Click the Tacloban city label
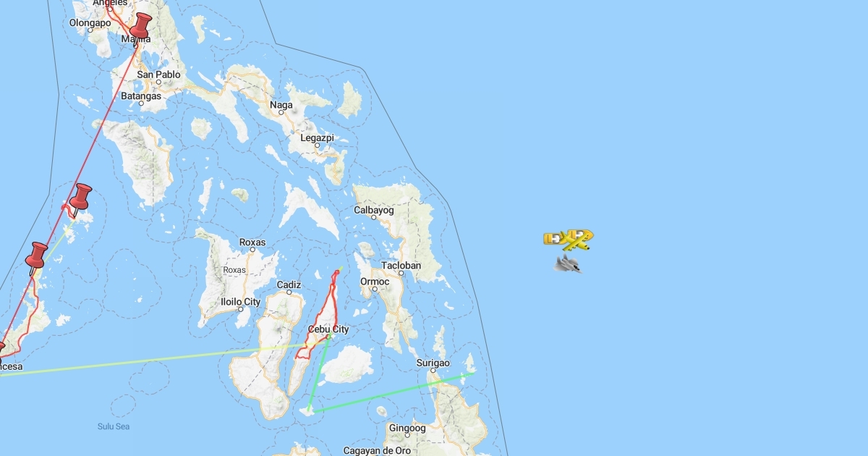 pos(401,266)
